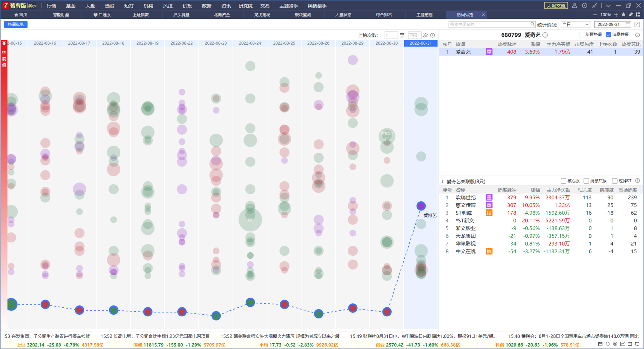Open the 选股 menu
This screenshot has height=349, width=644.
(x=110, y=6)
